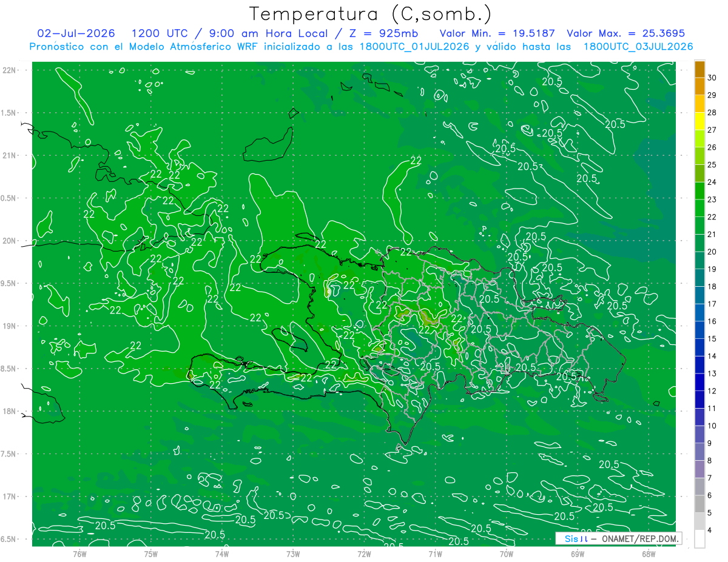Click the valid-until stamp "1800UTC_03JUL2026"

[x=638, y=47]
